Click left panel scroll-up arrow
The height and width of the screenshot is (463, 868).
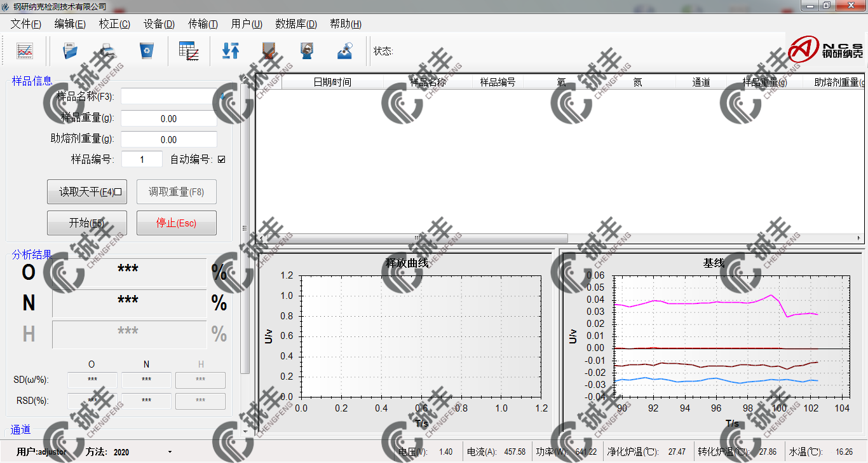(245, 78)
